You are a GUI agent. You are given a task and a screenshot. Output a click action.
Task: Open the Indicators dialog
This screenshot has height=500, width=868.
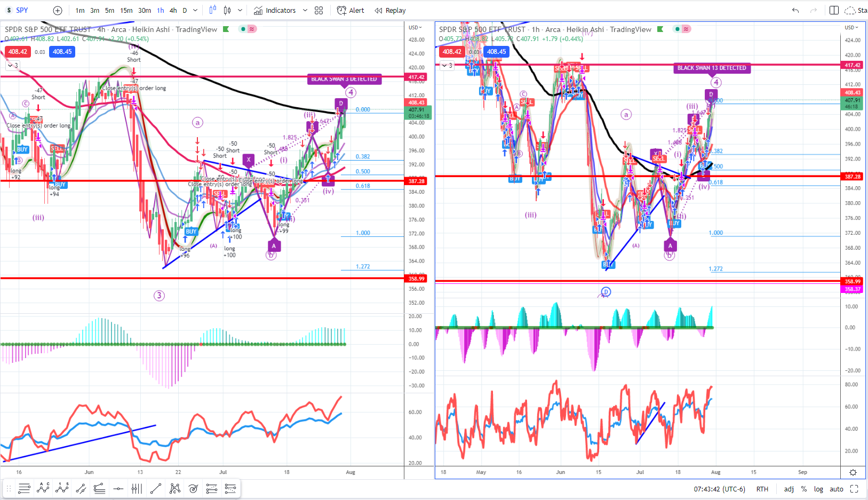[275, 10]
